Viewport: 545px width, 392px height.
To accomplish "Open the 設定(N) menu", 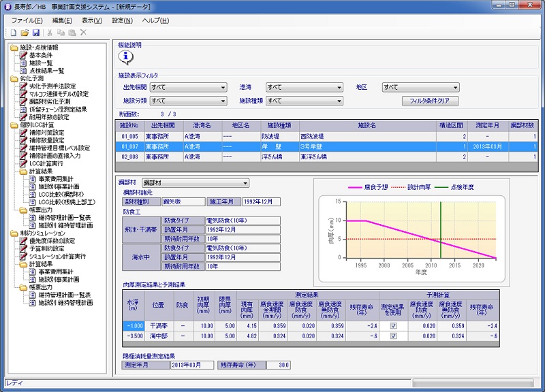I will pyautogui.click(x=123, y=20).
